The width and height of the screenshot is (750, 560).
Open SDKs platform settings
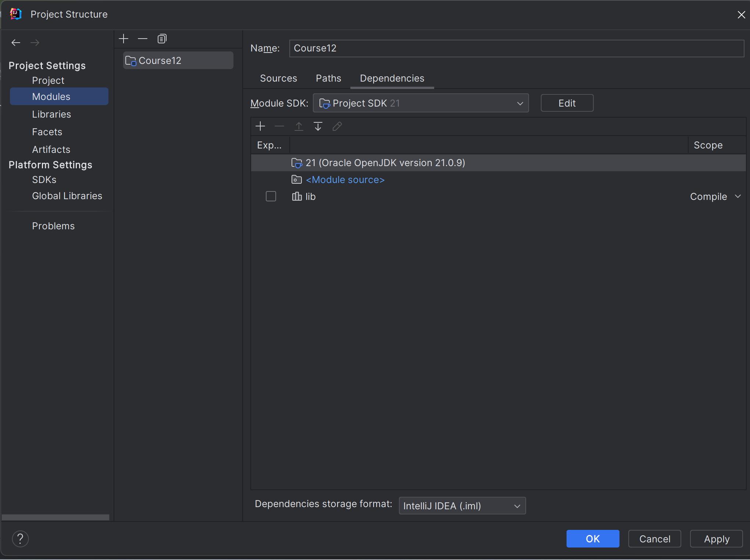tap(44, 180)
